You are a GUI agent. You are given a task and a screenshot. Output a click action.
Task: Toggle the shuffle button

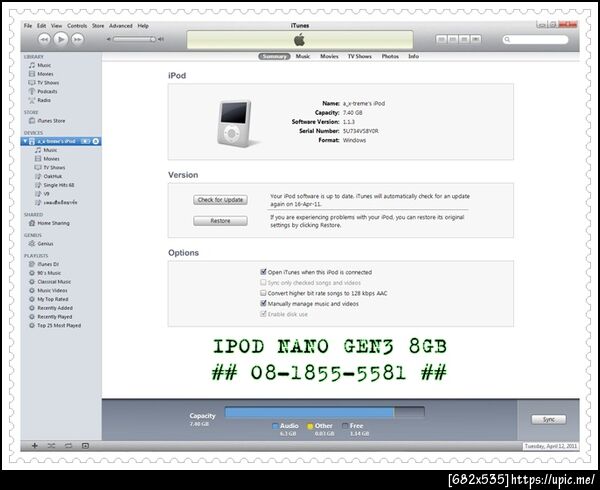51,446
